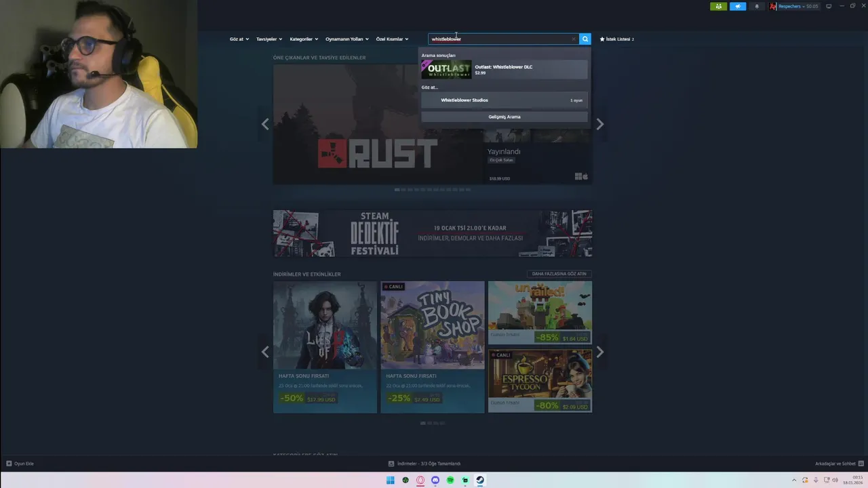Open the notification bell icon
Screen dimensions: 868x488
tap(757, 6)
